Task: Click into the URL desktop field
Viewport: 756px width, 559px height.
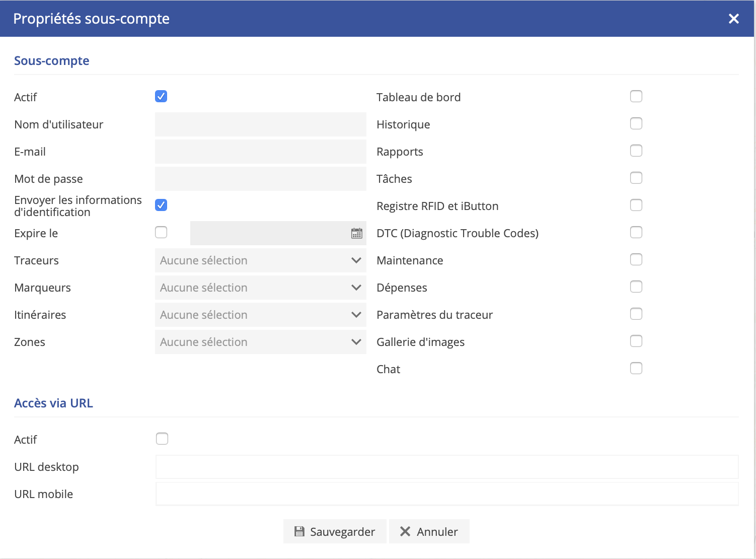Action: coord(446,467)
